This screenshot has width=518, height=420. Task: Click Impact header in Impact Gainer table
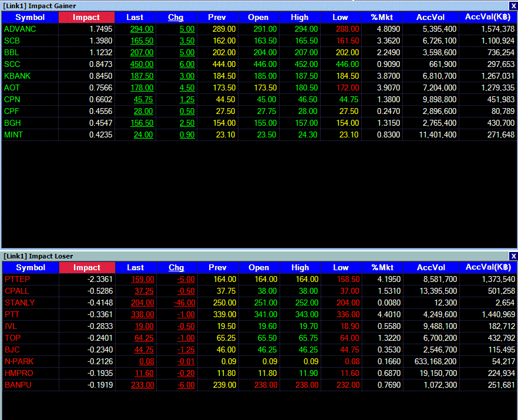[86, 18]
